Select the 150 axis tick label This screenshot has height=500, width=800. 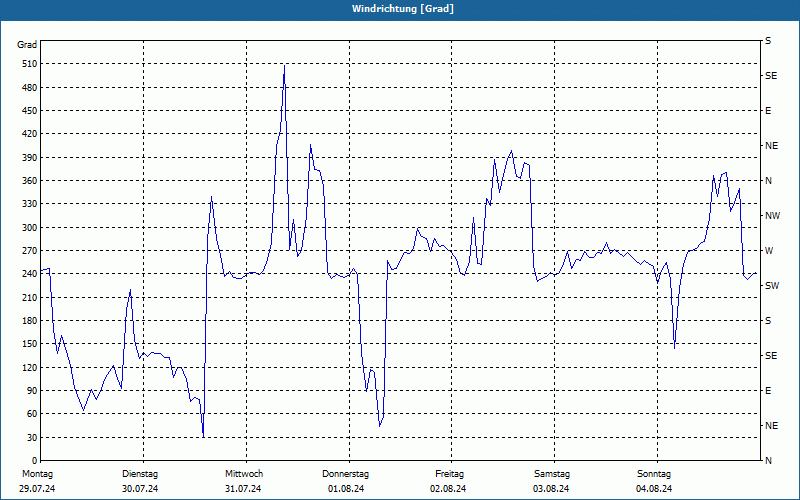coord(30,343)
